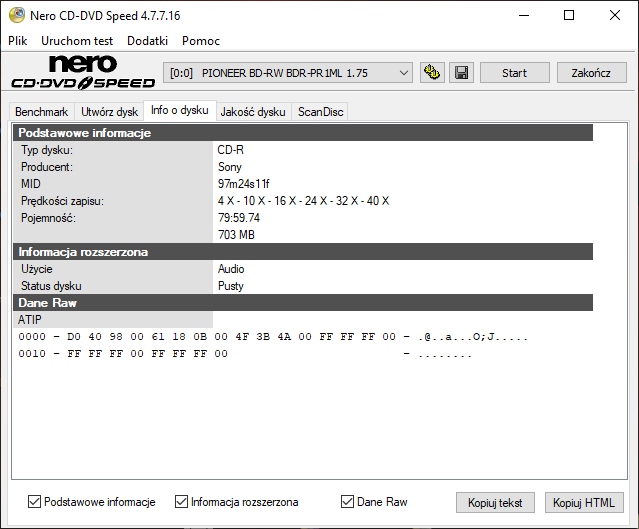The width and height of the screenshot is (639, 529).
Task: Click the Producent label
Action: [47, 167]
